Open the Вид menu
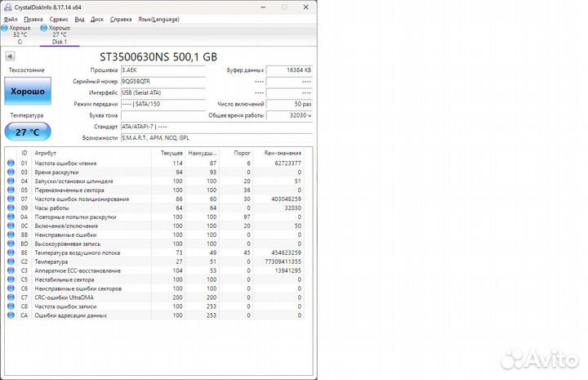 tap(79, 19)
